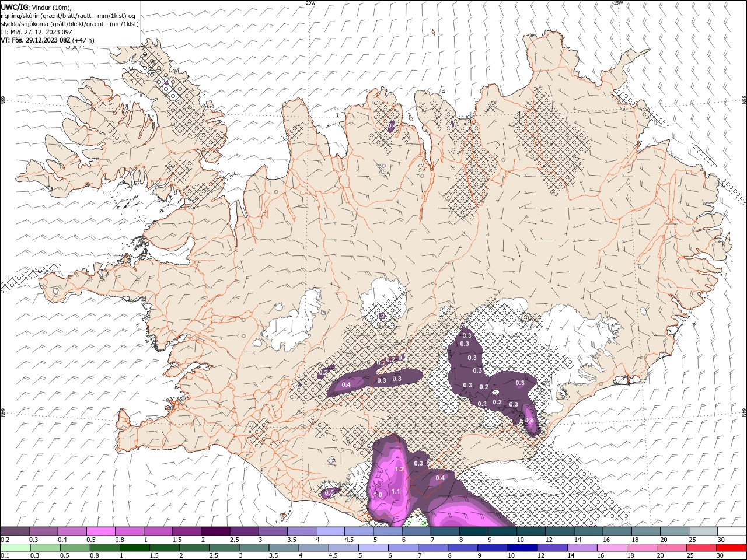Select the green 2 swatch in rain legend row
The height and width of the screenshot is (560, 747).
pyautogui.click(x=194, y=548)
